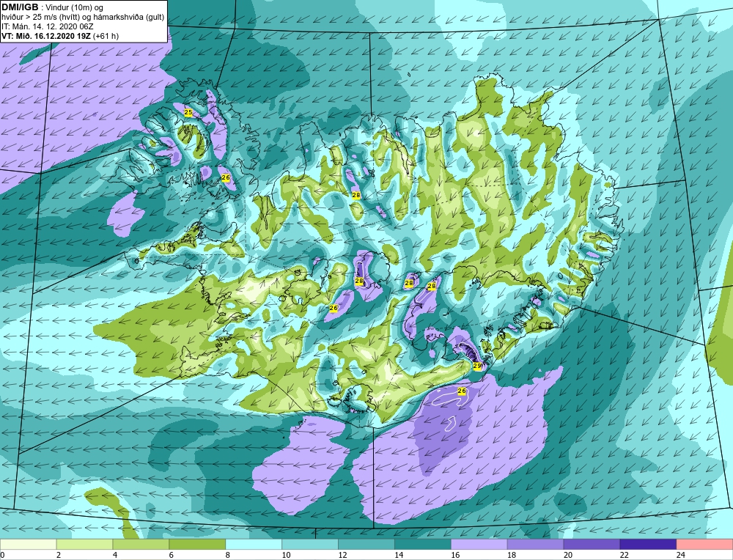Select the 4–6 m/s green legend swatch
The image size is (733, 560).
click(141, 545)
